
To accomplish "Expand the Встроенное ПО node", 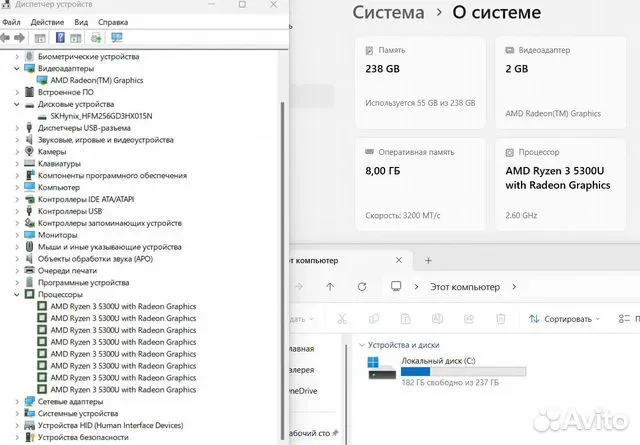I will point(17,92).
